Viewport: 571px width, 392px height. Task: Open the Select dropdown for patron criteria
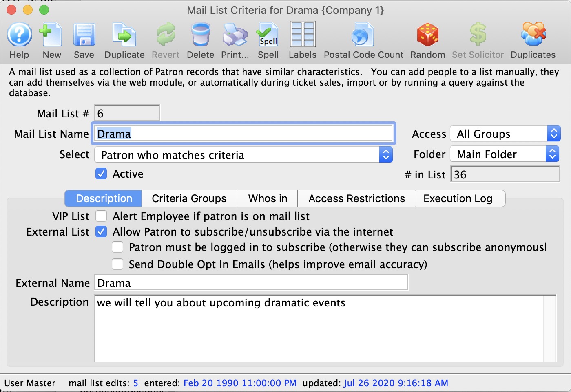pyautogui.click(x=385, y=154)
